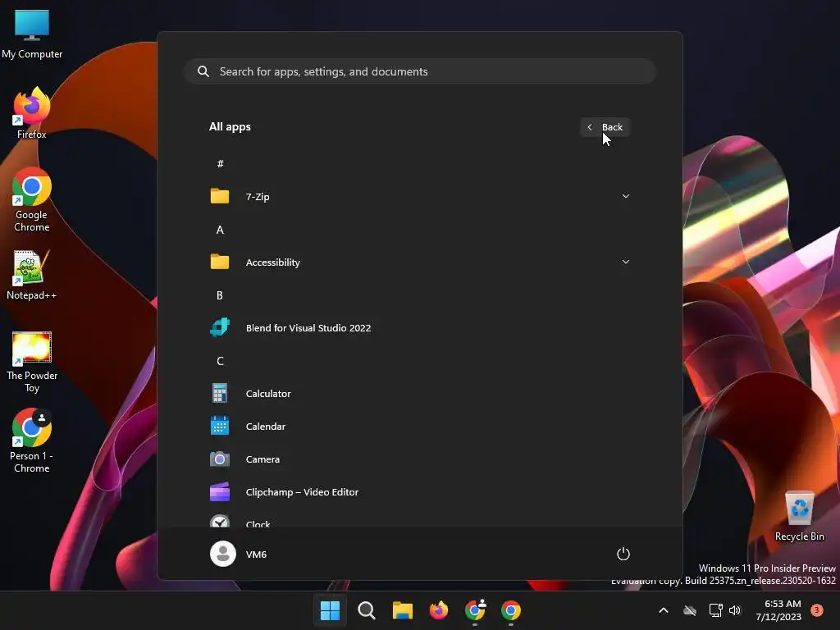Open the Accessibility folder icon
Screen dimensions: 840x630
220,262
